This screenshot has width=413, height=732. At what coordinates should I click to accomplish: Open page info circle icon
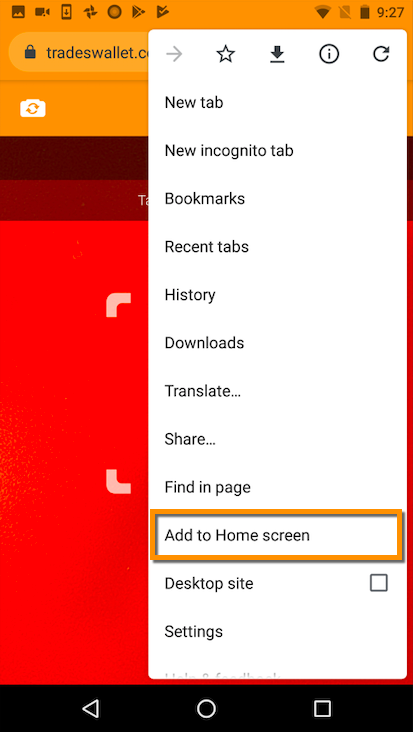(x=329, y=55)
